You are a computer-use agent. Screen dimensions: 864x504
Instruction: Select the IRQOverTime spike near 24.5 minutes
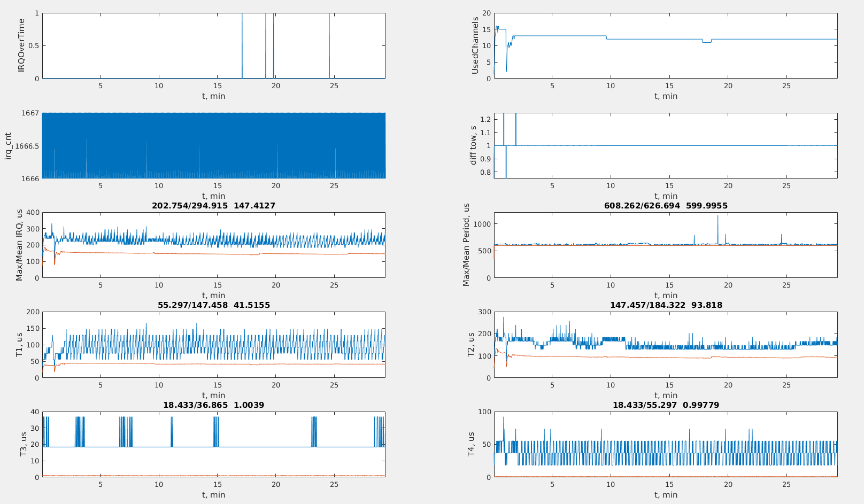coord(329,45)
